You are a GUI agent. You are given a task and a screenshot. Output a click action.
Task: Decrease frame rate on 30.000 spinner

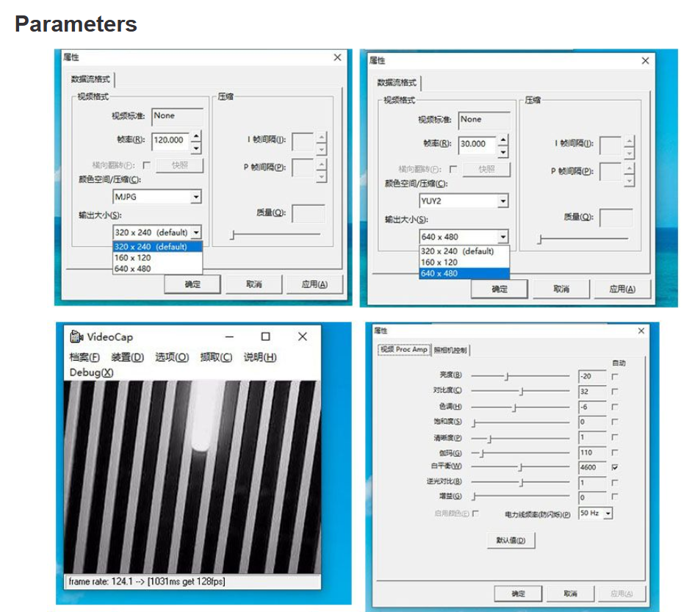click(503, 153)
